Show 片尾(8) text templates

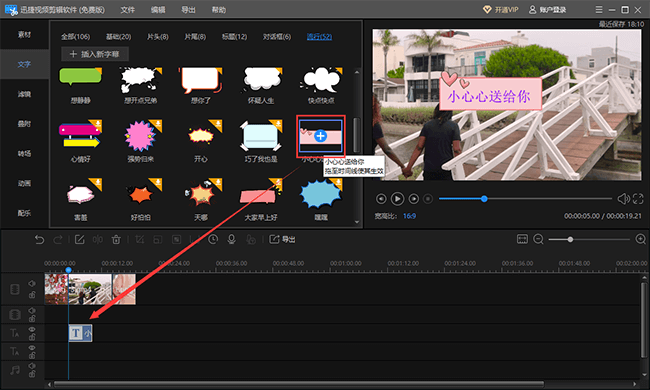point(195,36)
